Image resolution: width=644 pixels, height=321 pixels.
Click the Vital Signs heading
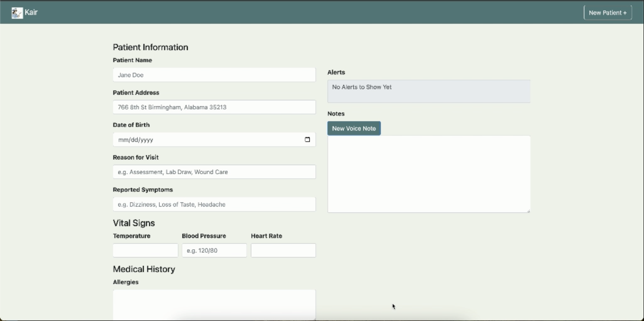pyautogui.click(x=134, y=223)
